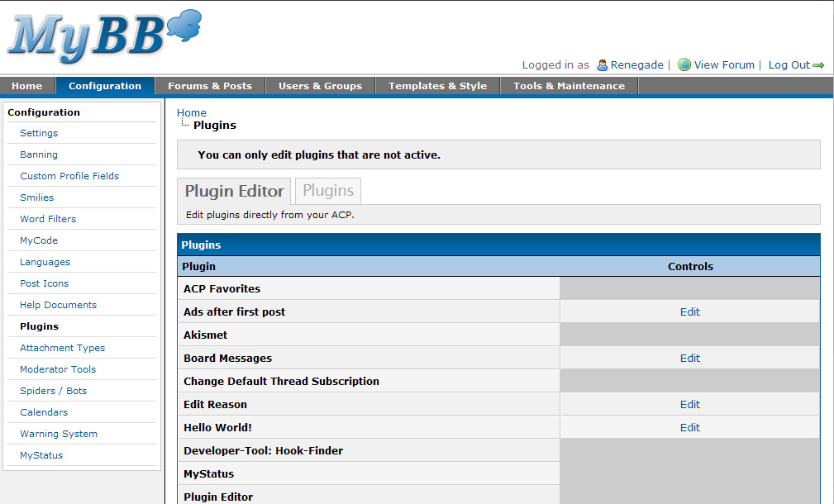Screen dimensions: 834x504
Task: Open Spiders / Bots in the sidebar
Action: [53, 391]
